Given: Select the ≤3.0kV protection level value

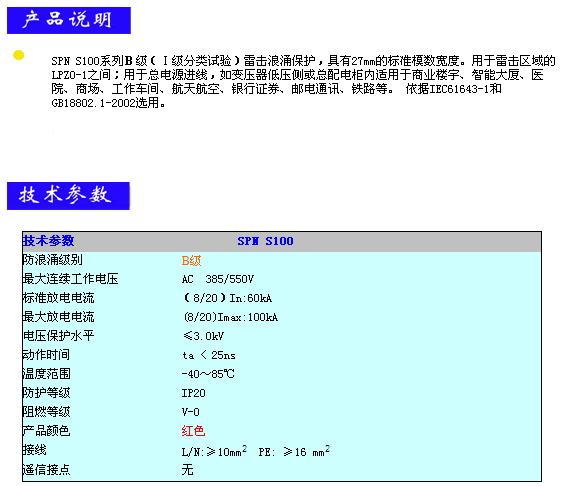Looking at the screenshot, I should [204, 336].
